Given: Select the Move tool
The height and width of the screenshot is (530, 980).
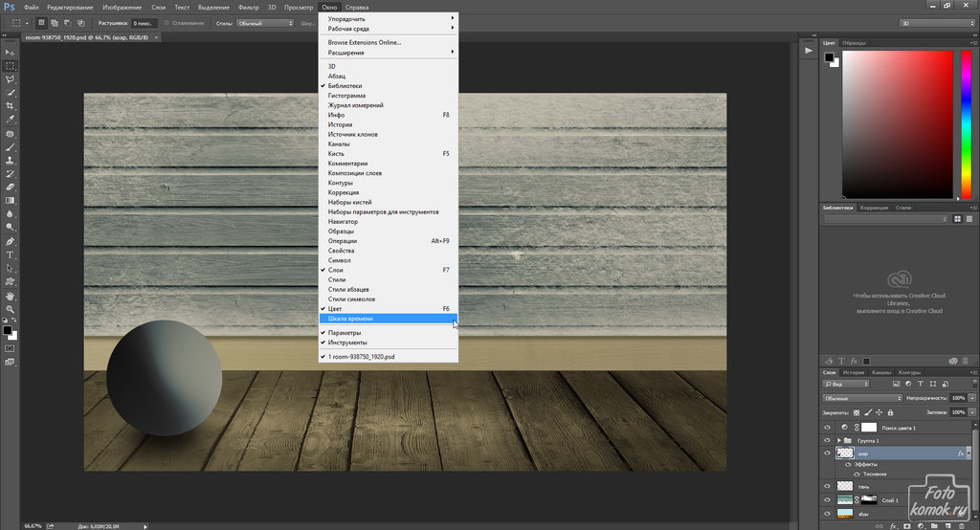Looking at the screenshot, I should click(11, 53).
